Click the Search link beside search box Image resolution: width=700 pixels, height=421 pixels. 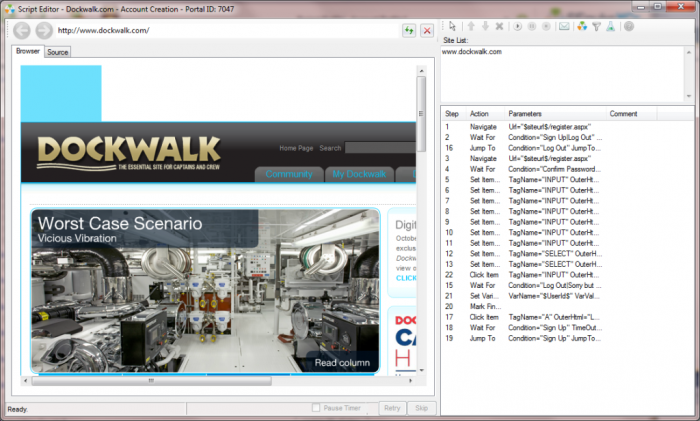[x=330, y=148]
